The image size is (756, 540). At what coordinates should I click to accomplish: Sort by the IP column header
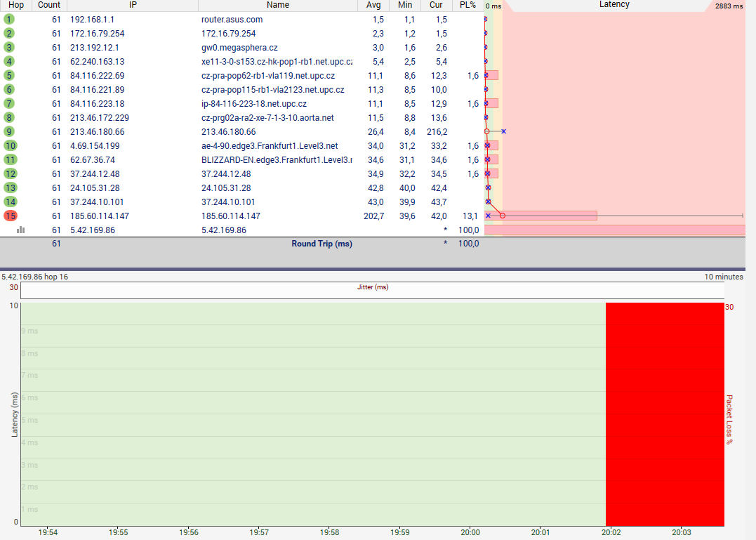[133, 5]
